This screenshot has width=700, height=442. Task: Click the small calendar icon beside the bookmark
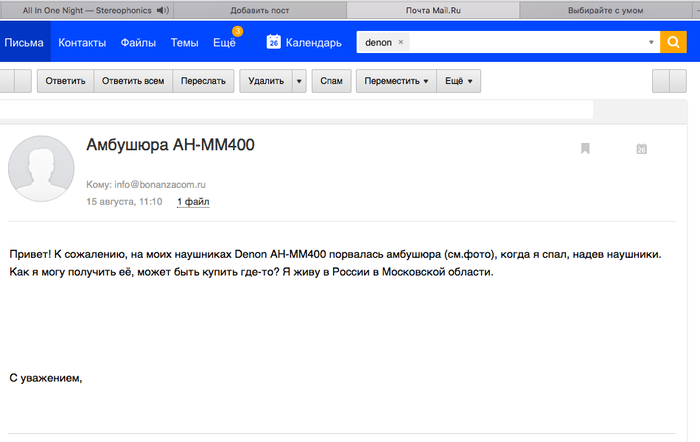[642, 149]
